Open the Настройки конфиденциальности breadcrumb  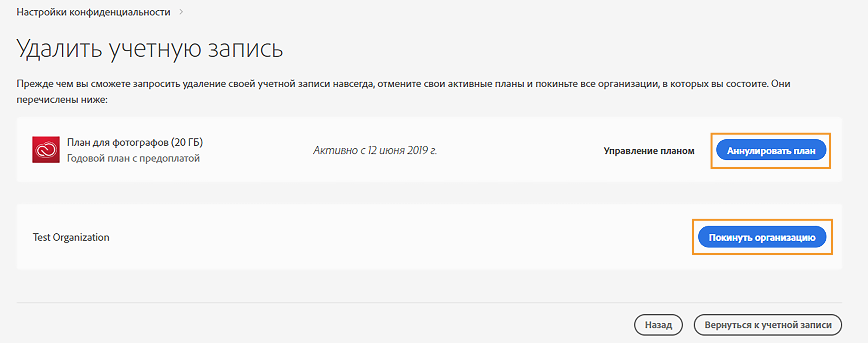tap(93, 12)
